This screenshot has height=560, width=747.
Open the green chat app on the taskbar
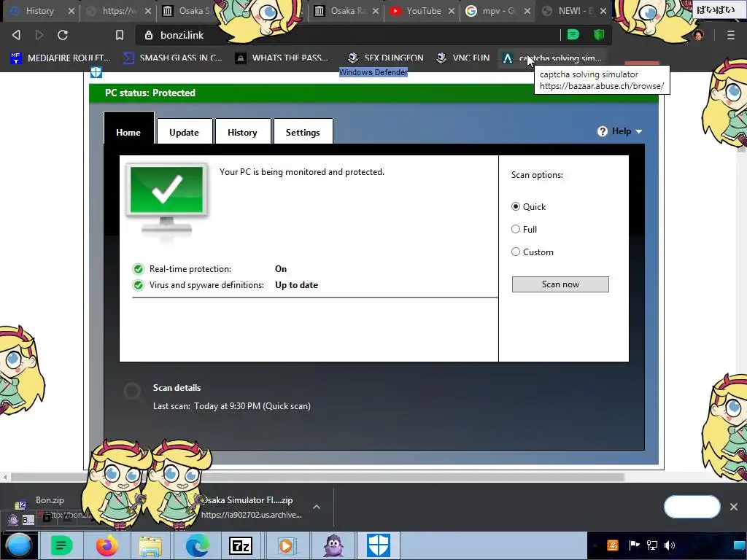tap(61, 545)
